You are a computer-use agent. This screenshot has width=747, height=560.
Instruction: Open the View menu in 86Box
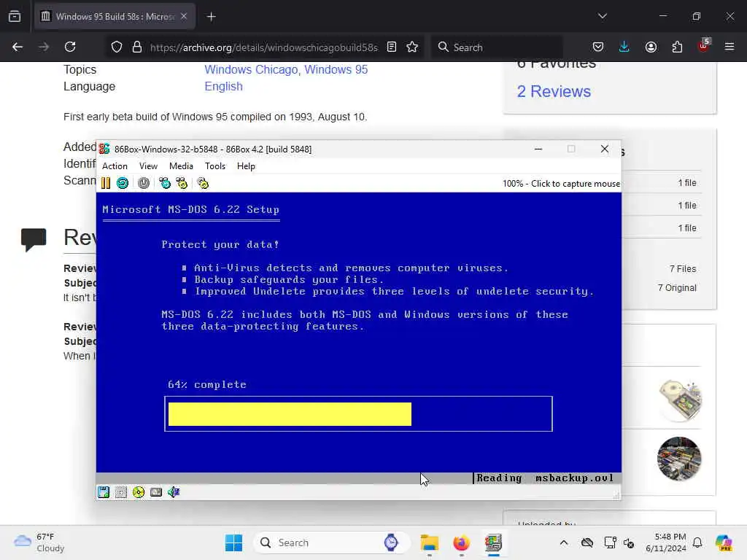tap(148, 166)
